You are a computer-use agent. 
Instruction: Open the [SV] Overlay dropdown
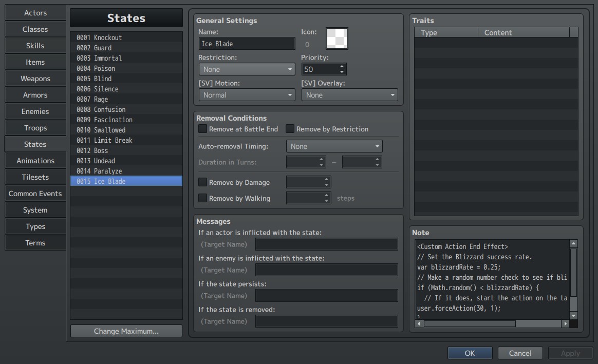pos(349,95)
